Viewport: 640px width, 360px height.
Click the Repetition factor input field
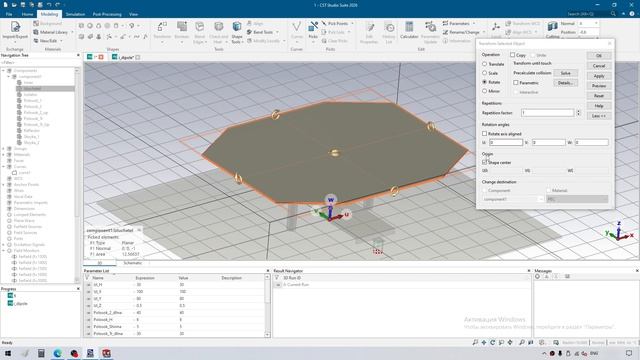(x=547, y=112)
